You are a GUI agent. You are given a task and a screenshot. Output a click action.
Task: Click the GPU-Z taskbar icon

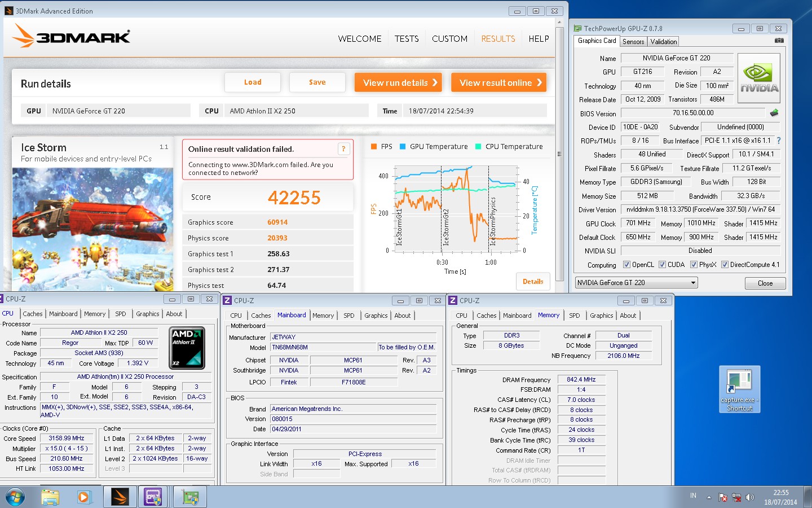coord(190,497)
